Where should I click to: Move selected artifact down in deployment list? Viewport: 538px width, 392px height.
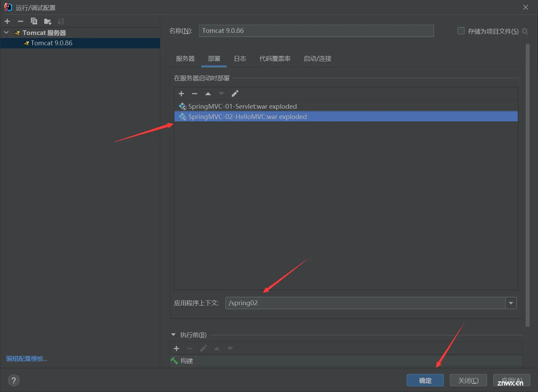221,94
